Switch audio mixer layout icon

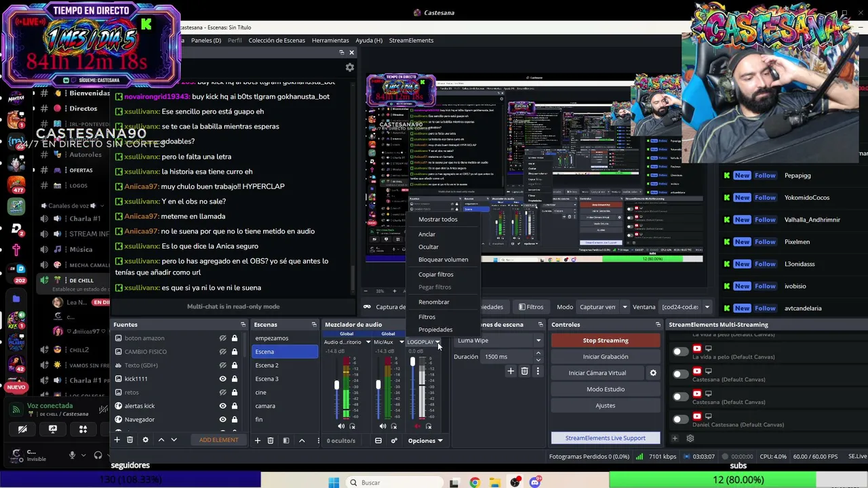tap(378, 441)
